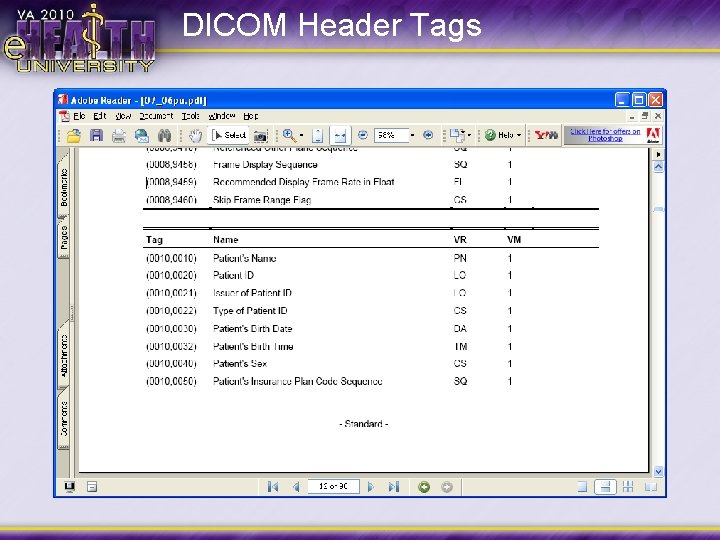Click the Yahoo toolbar icon
Screen dimensions: 720x540
pyautogui.click(x=546, y=135)
